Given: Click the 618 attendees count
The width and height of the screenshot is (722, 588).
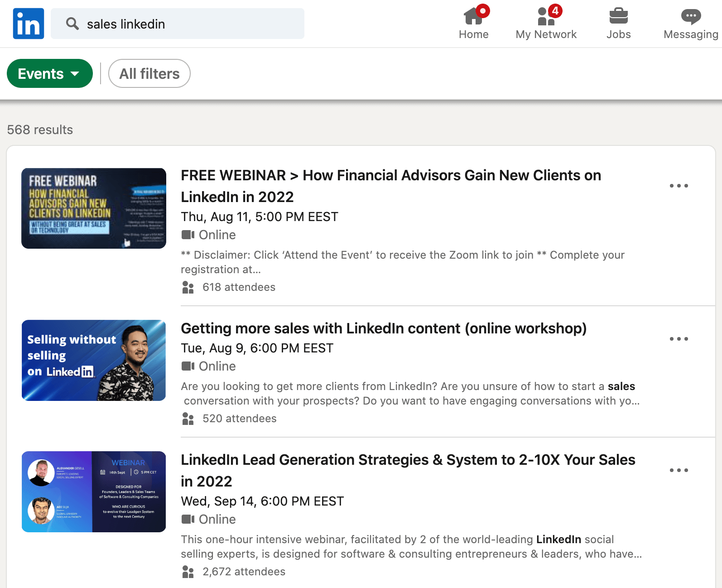Looking at the screenshot, I should tap(238, 287).
